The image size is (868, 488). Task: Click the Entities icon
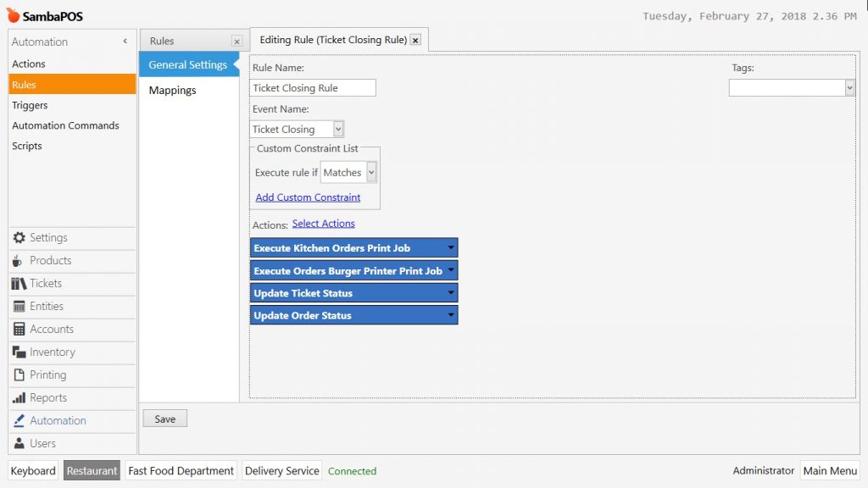(x=19, y=306)
